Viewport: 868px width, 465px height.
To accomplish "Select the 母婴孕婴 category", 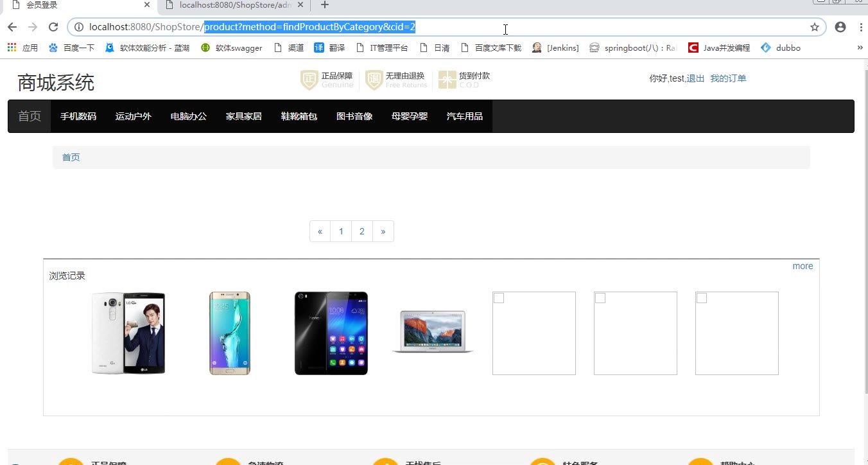I will pos(410,116).
